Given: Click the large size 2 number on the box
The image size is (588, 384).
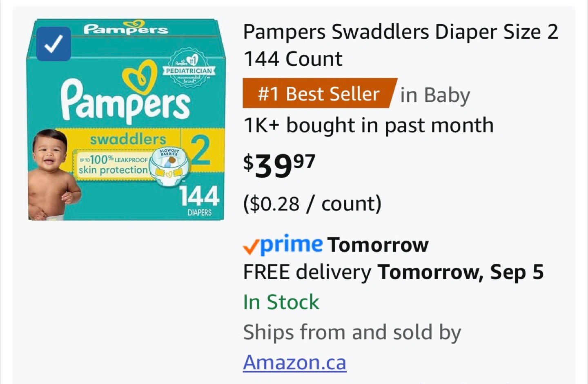Looking at the screenshot, I should click(x=201, y=150).
